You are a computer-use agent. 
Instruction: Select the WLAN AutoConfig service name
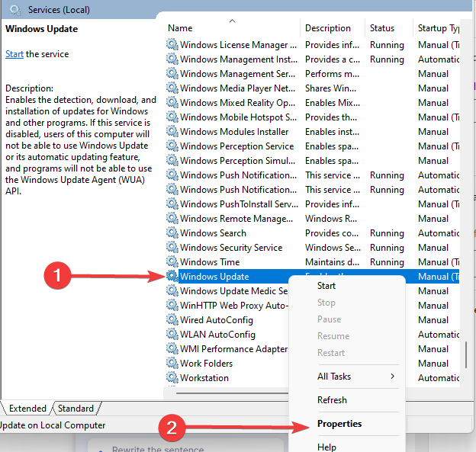point(217,335)
